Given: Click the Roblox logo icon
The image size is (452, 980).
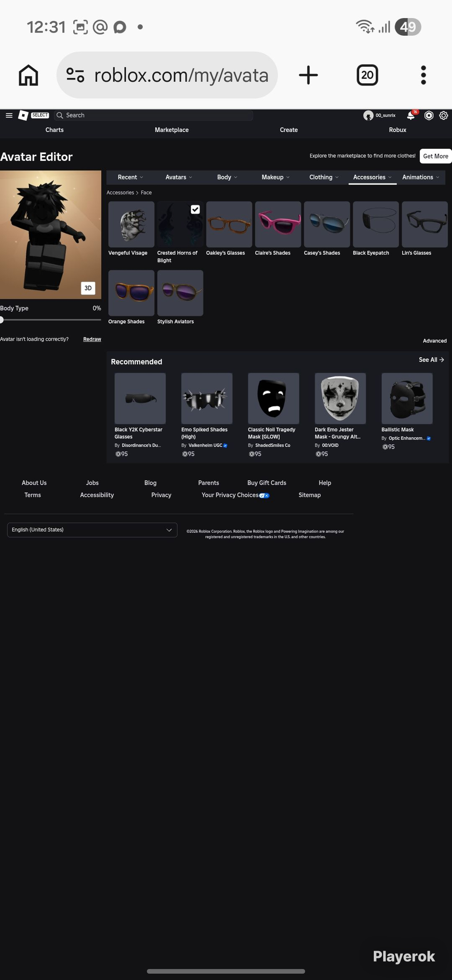Looking at the screenshot, I should (x=23, y=115).
